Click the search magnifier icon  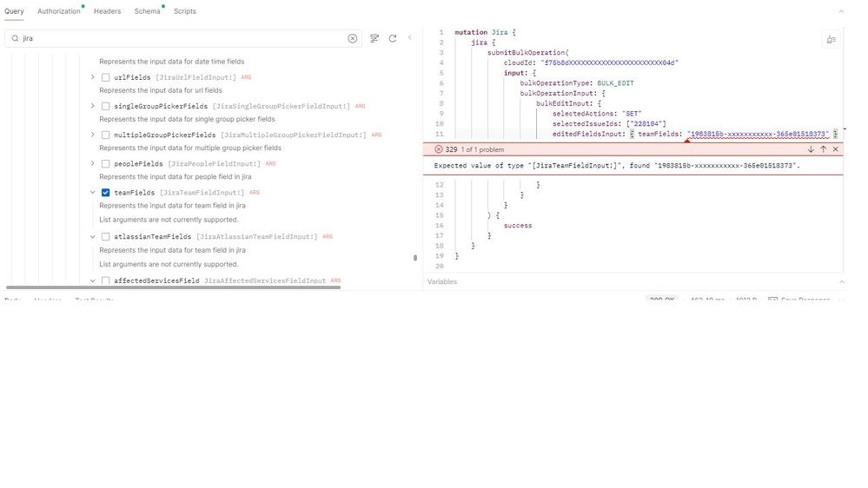point(15,38)
